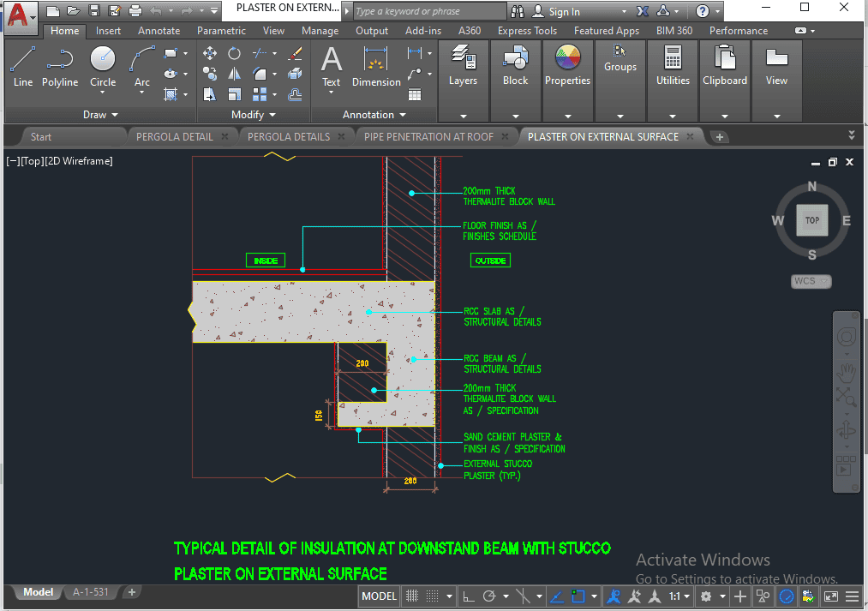Toggle object snap in status bar
Screen dimensions: 868x611
[578, 596]
